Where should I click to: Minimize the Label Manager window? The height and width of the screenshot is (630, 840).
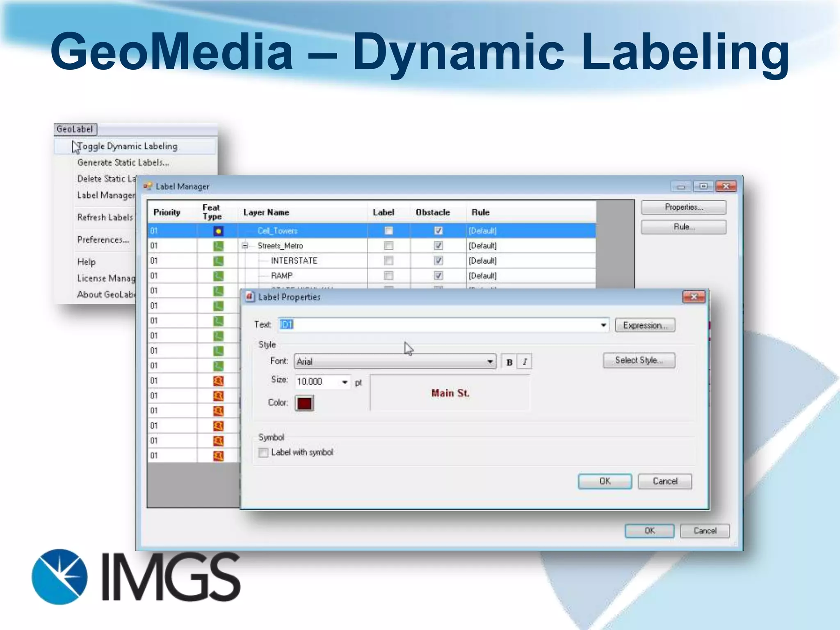681,186
